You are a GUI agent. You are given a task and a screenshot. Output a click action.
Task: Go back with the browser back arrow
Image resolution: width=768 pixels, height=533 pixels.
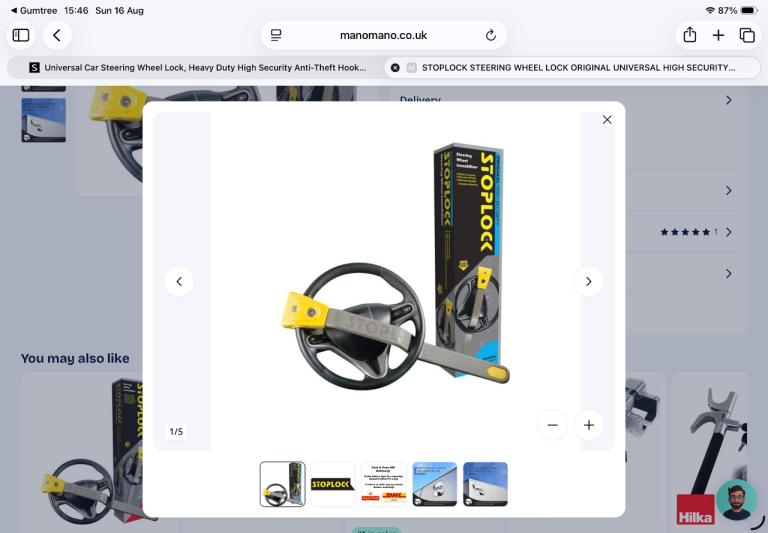point(57,35)
